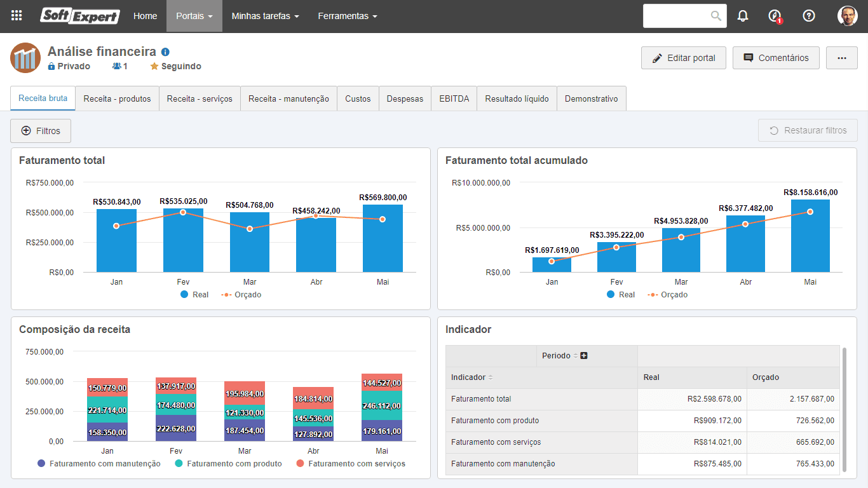Click Faturamento total row label
This screenshot has width=868, height=488.
481,399
